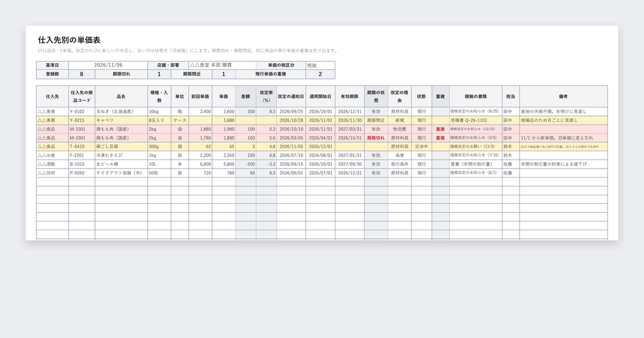The width and height of the screenshot is (644, 338).
Task: Select the notification date 2026/09/25
Action: [291, 112]
